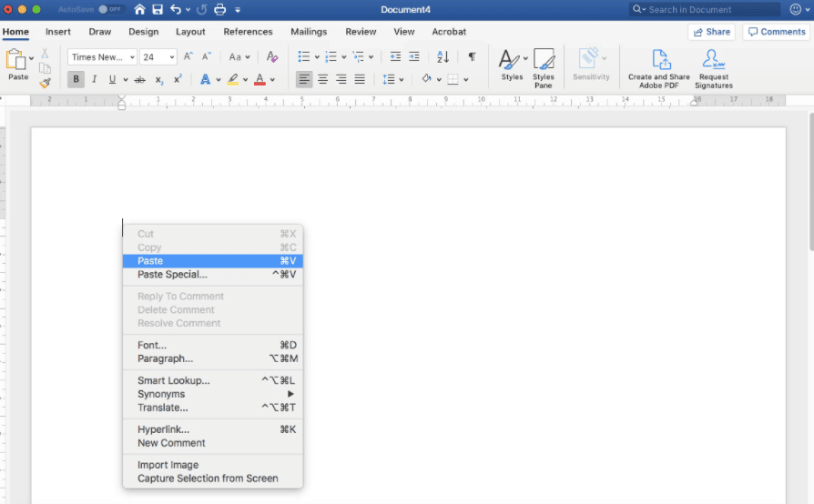Expand the numbered list options arrow
The width and height of the screenshot is (814, 504).
pyautogui.click(x=343, y=57)
